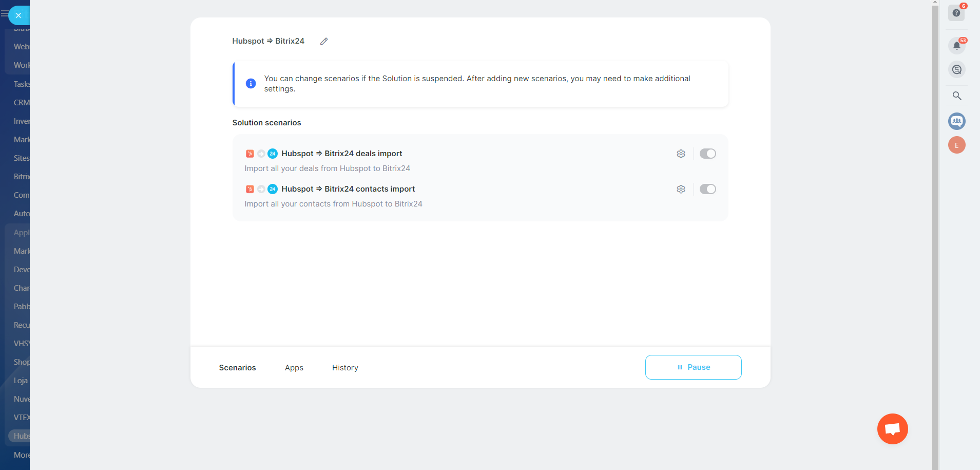Open the orange live chat widget
980x470 pixels.
892,429
